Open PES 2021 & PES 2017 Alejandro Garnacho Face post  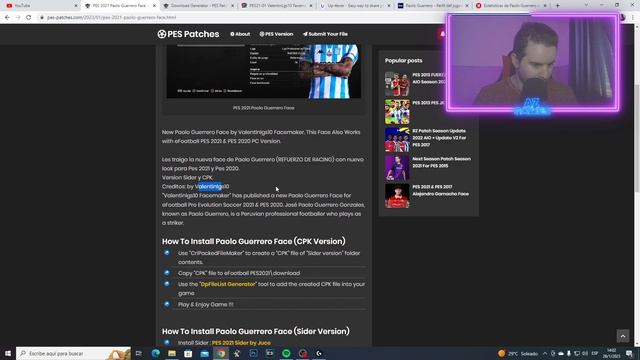(440, 190)
